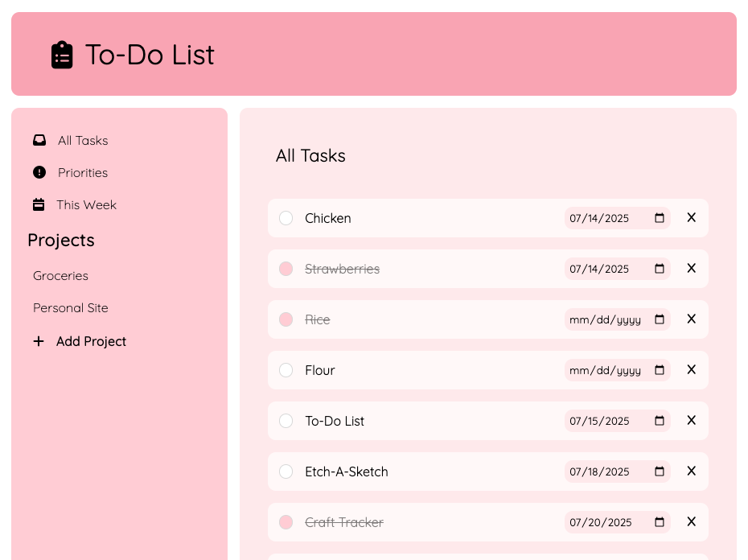Show the Priorities task view
748x560 pixels.
(x=82, y=173)
